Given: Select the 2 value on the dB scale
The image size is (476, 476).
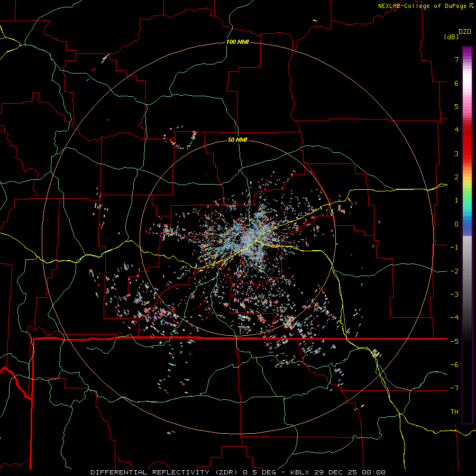Looking at the screenshot, I should click(456, 177).
